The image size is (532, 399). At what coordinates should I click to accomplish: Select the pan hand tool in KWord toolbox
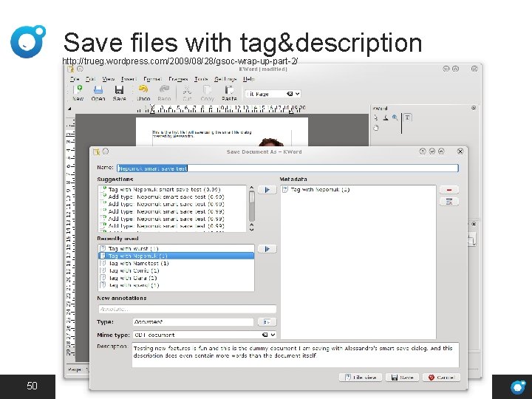pyautogui.click(x=376, y=128)
